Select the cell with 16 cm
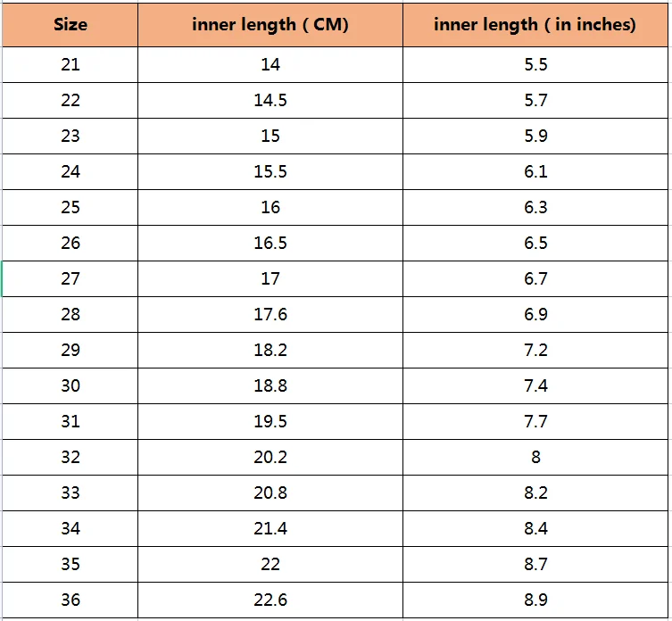Viewport: 672px width, 621px height. 270,207
